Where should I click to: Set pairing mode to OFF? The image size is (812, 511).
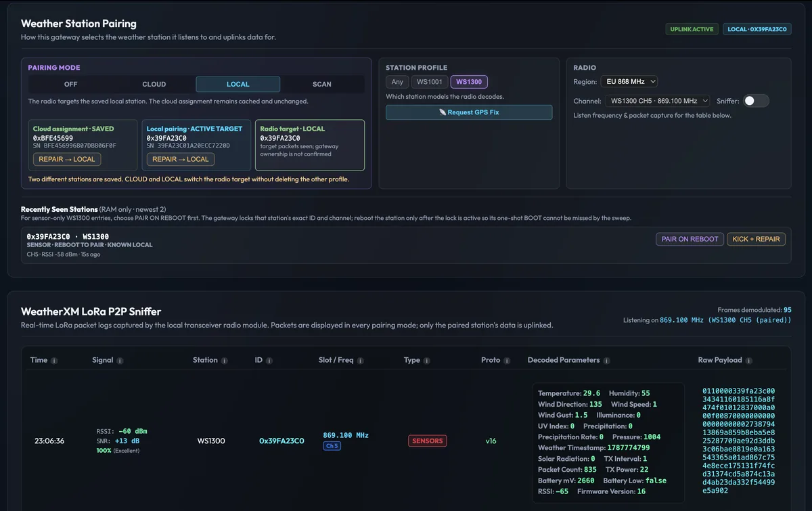(x=71, y=85)
